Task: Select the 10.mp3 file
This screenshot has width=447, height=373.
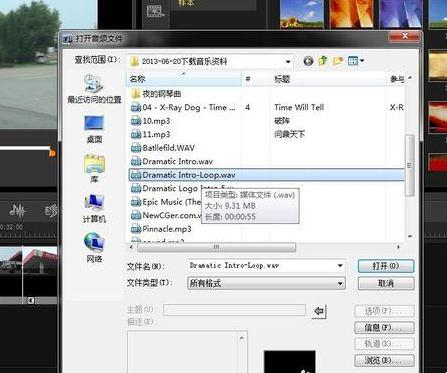Action: (x=150, y=121)
